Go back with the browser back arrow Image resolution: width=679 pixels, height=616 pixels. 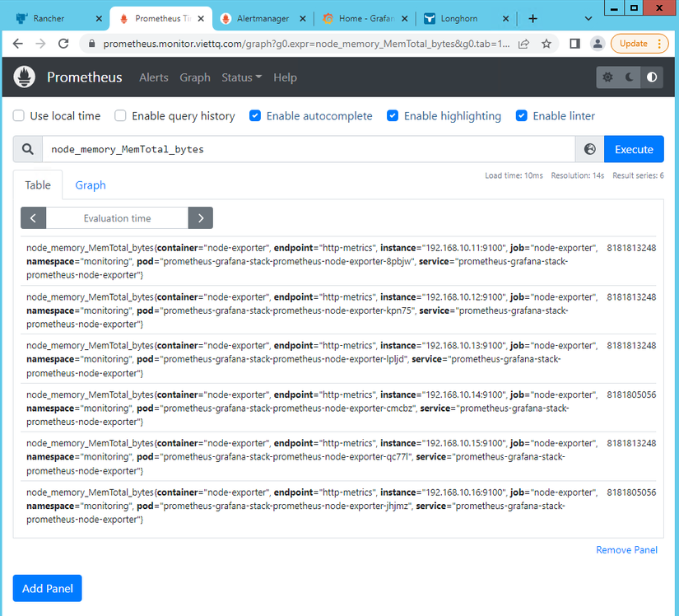18,44
